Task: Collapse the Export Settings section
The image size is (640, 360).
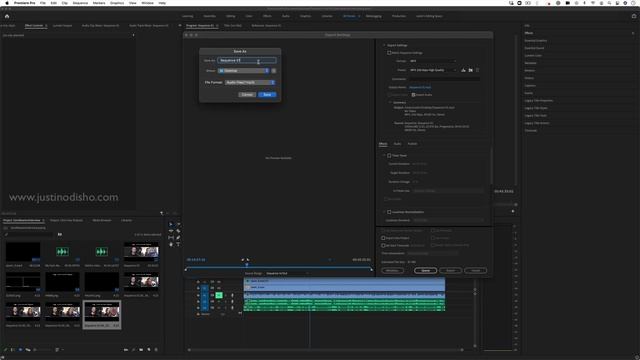Action: [384, 45]
